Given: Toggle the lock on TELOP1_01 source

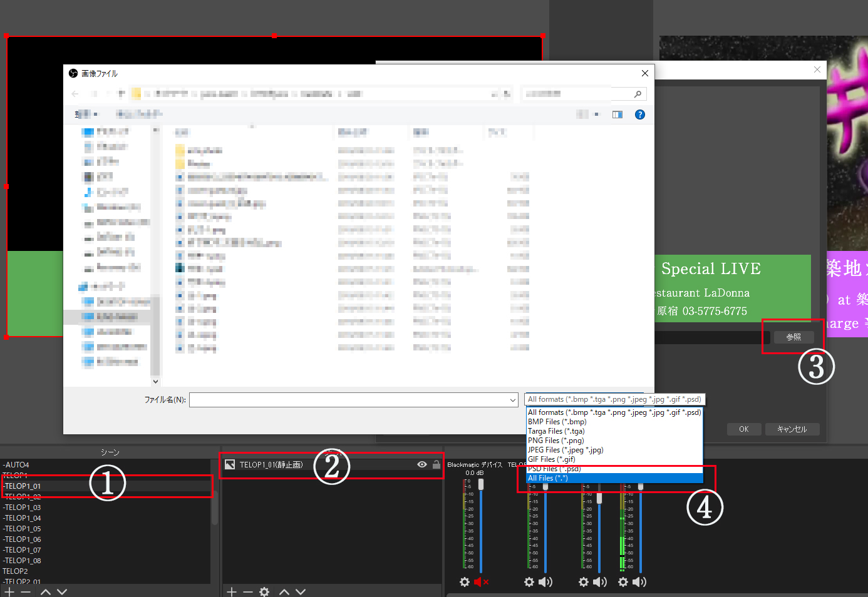Looking at the screenshot, I should tap(437, 464).
